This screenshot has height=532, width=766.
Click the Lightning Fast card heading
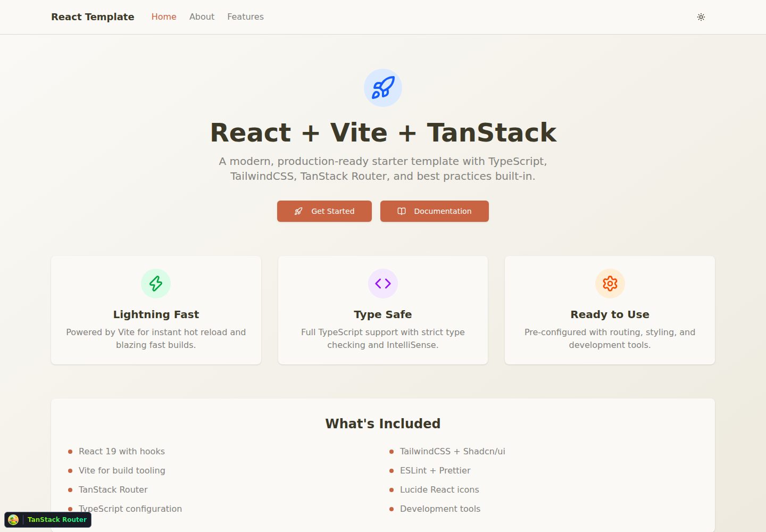156,314
